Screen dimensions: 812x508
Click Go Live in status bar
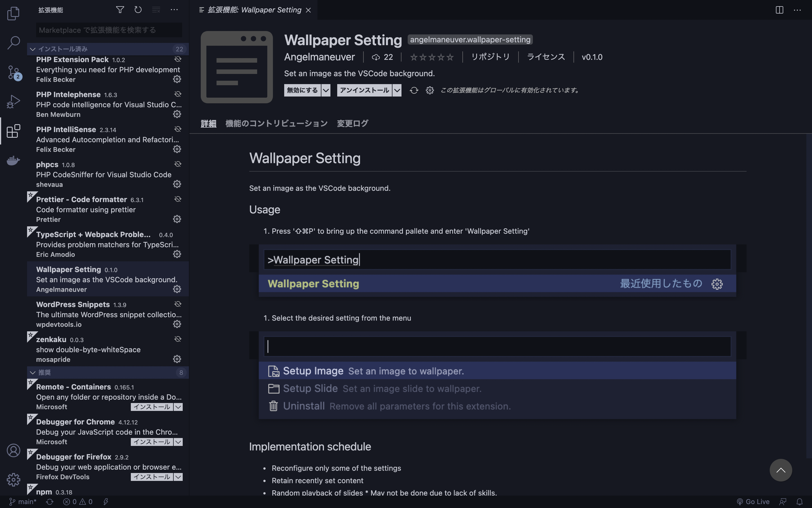pos(753,502)
